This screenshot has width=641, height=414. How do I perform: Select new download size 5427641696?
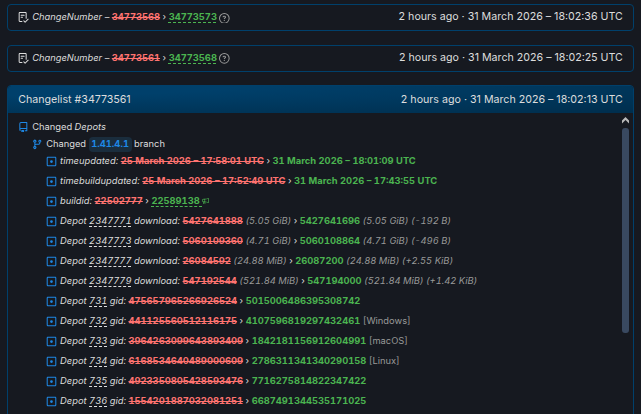coord(330,221)
